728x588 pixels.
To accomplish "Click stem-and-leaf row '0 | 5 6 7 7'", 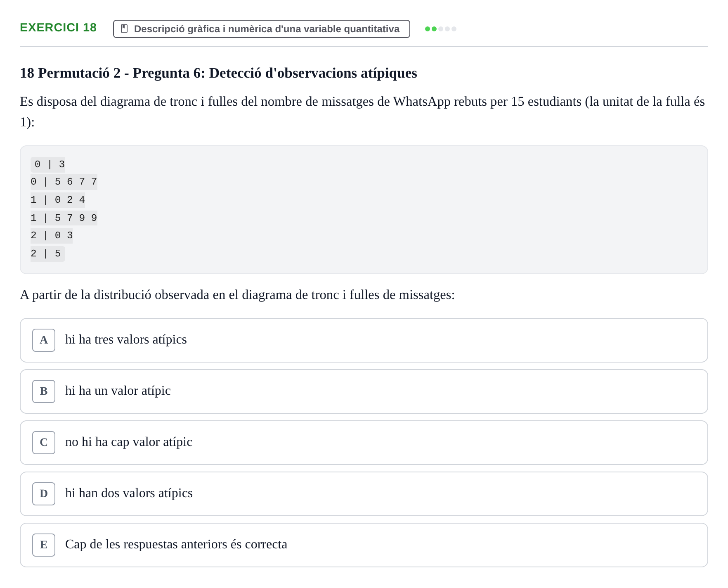I will pos(64,182).
